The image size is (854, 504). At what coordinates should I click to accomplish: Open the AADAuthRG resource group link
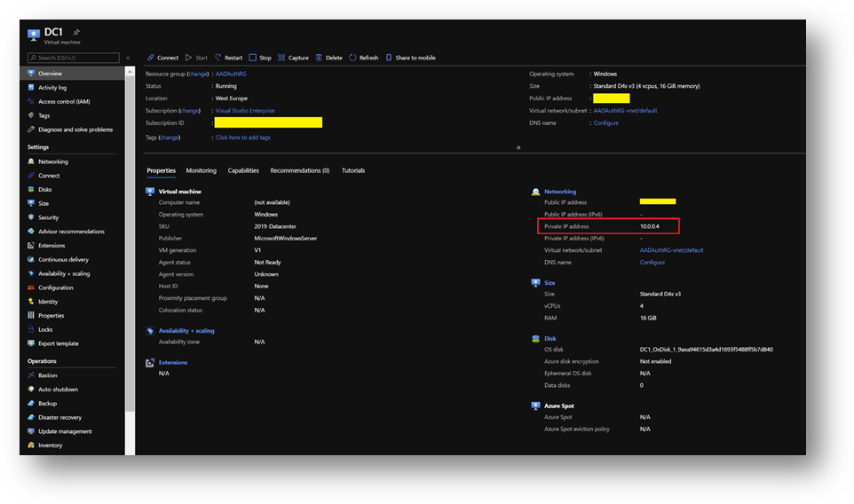click(231, 74)
